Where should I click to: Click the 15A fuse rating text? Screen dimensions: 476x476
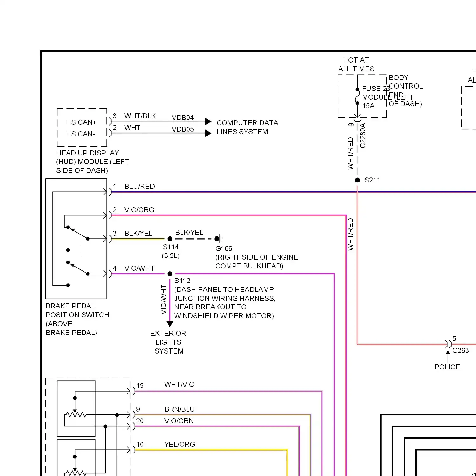click(x=368, y=106)
